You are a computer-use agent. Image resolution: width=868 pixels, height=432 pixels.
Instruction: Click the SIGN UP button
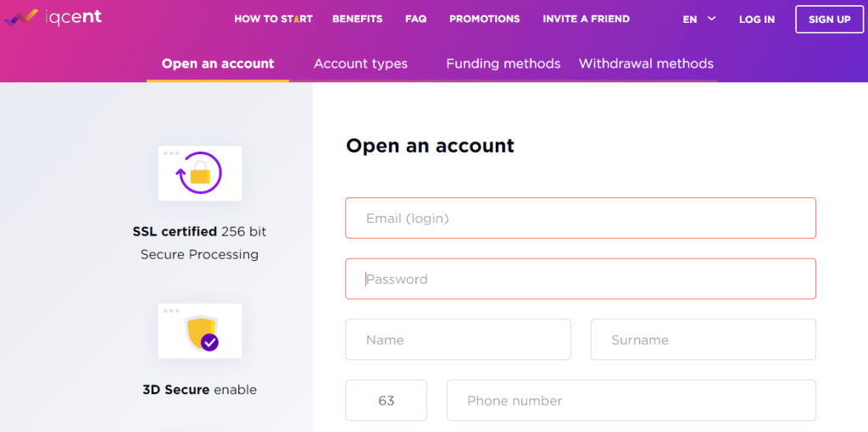coord(829,19)
